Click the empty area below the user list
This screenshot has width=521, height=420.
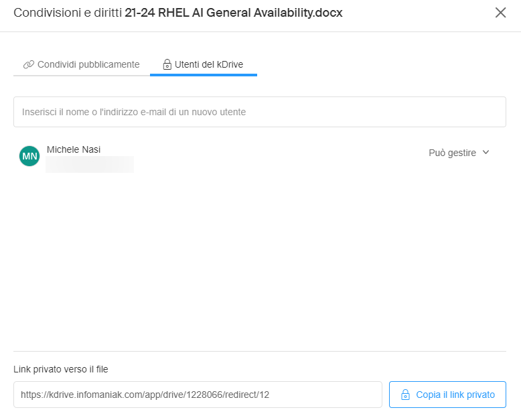[259, 261]
